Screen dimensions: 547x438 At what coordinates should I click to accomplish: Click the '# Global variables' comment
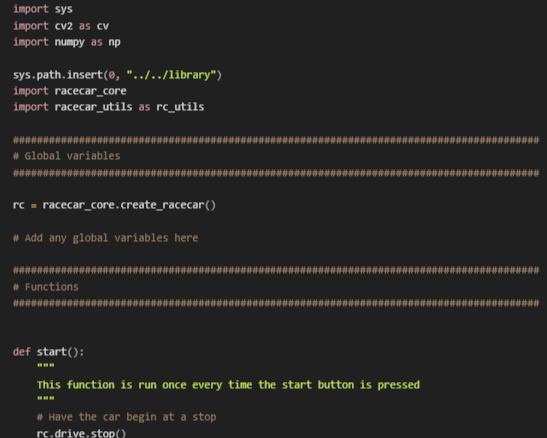tap(67, 156)
